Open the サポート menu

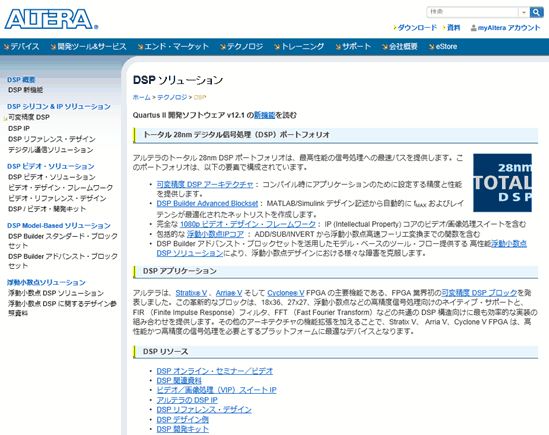[x=356, y=47]
